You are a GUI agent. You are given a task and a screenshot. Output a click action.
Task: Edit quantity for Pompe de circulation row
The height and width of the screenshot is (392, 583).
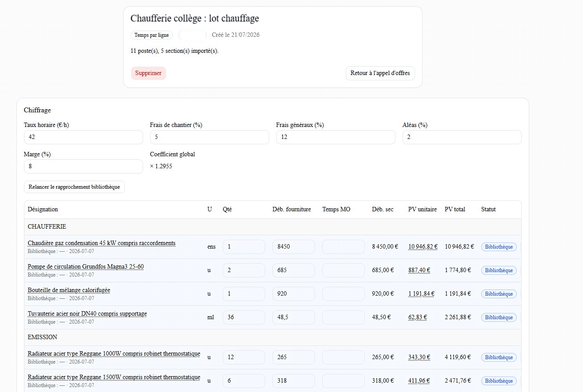(244, 270)
